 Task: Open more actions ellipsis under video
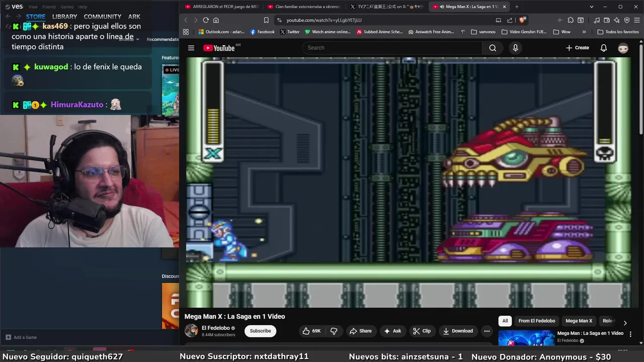pos(487,331)
